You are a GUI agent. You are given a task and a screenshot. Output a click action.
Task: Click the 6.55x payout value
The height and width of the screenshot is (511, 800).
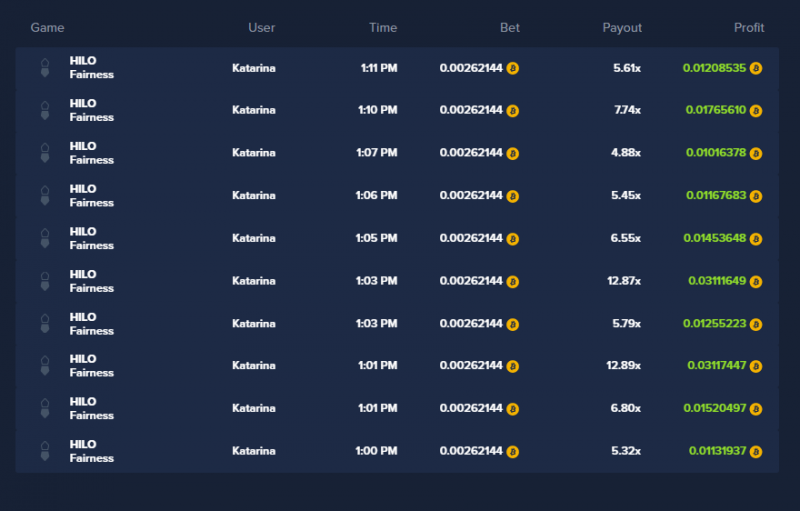pyautogui.click(x=626, y=239)
